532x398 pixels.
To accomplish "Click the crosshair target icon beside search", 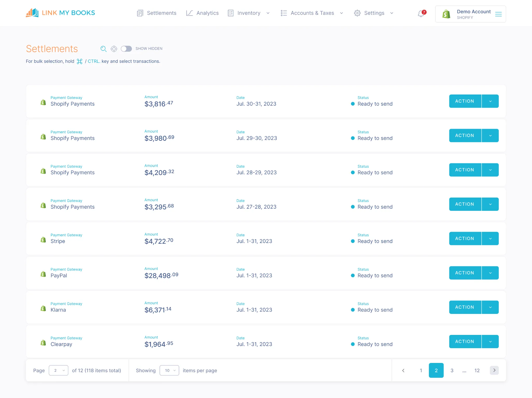I will [x=114, y=49].
